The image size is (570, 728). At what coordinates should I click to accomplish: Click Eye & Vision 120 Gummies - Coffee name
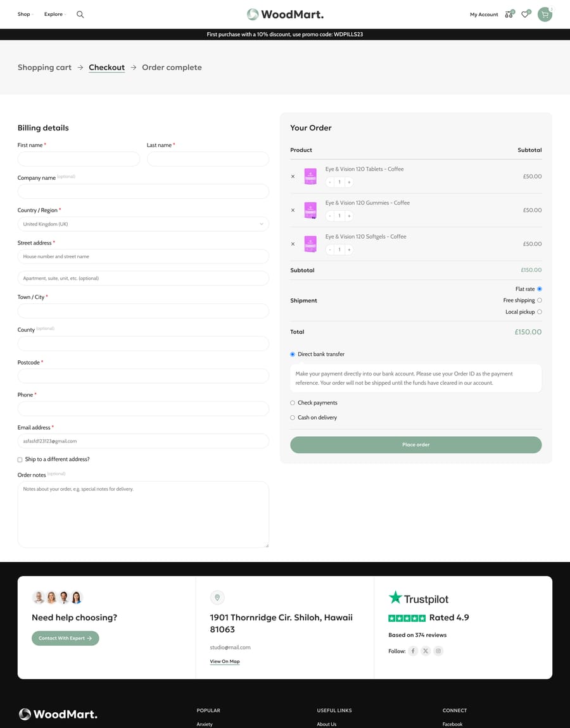[x=367, y=203]
